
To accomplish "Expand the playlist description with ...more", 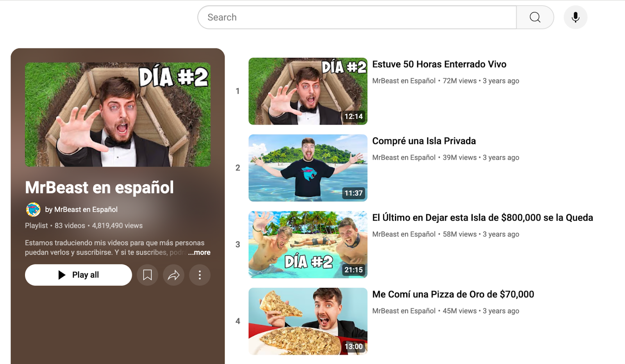I will point(199,252).
